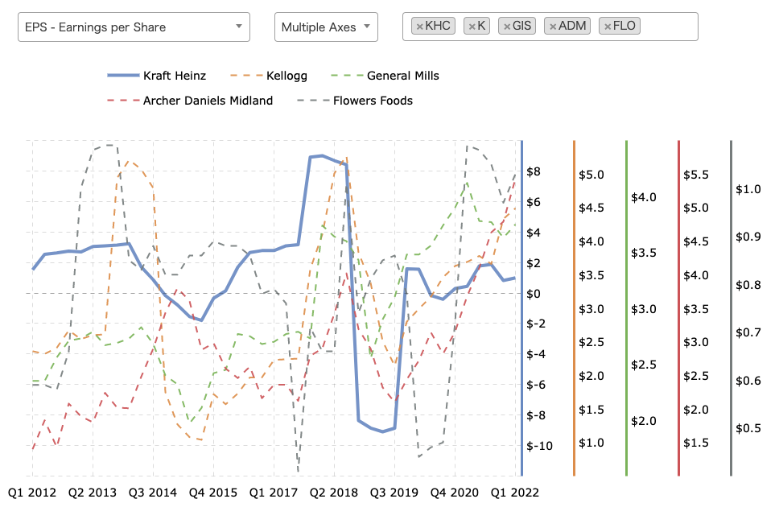
Task: Select the GIS ticker tag text
Action: [x=521, y=26]
